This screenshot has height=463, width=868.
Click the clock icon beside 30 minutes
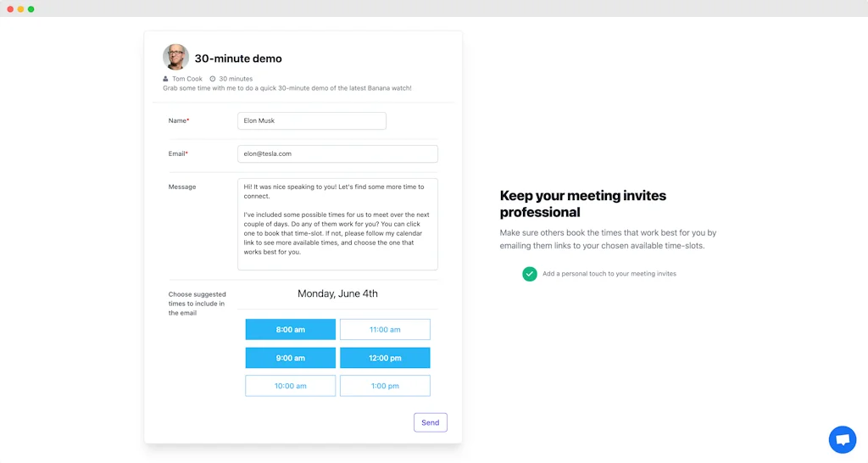click(x=213, y=79)
